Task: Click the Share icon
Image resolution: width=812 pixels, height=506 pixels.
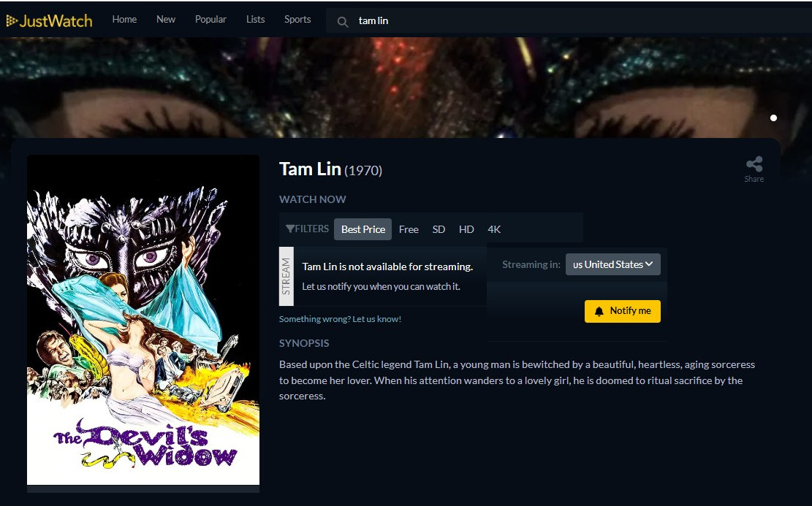Action: pos(754,164)
